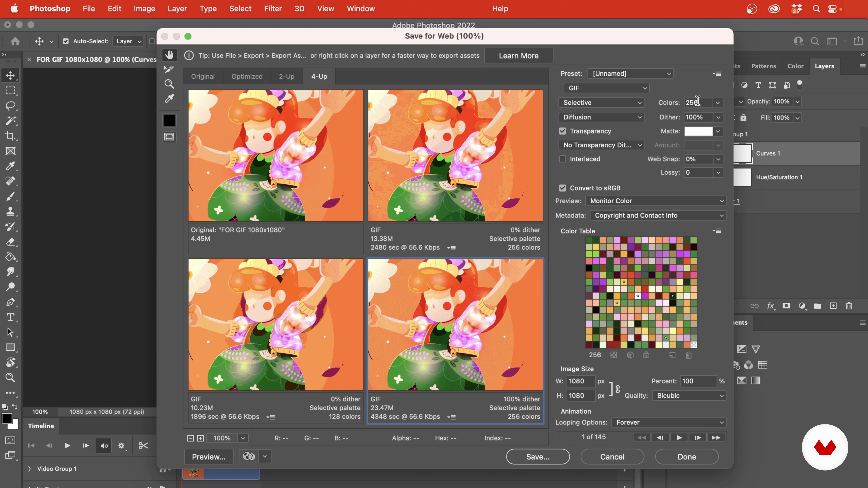Open the Selective color reduction dropdown

[601, 102]
